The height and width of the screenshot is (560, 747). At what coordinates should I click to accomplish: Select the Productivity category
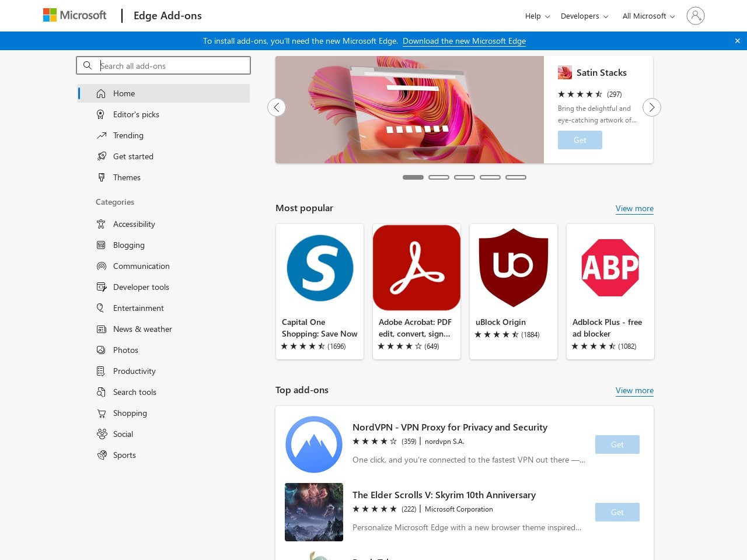click(x=163, y=371)
